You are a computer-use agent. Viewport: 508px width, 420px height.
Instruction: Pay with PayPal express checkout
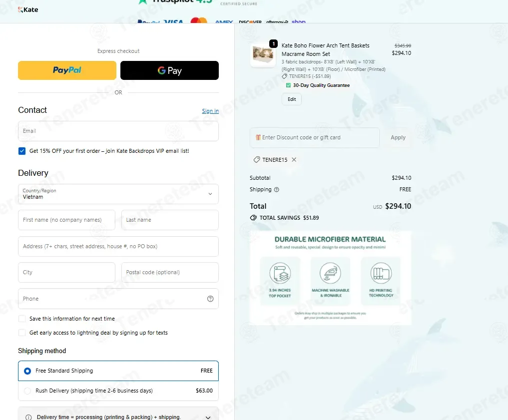tap(67, 70)
